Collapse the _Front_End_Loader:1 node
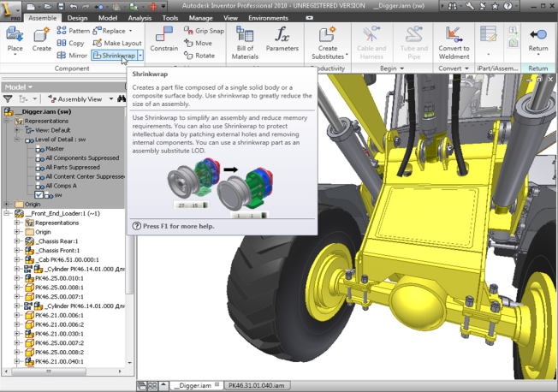The height and width of the screenshot is (392, 558). [6, 213]
